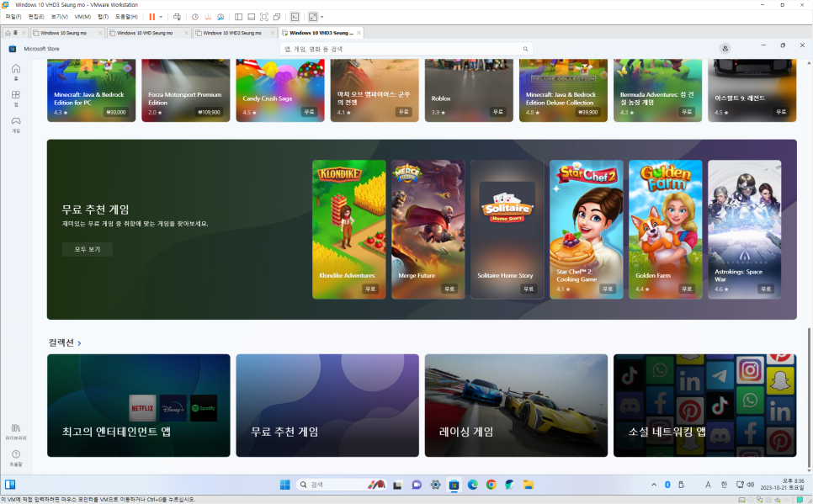Open the 파일(F) menu in VMware
This screenshot has height=504, width=813.
tap(13, 17)
